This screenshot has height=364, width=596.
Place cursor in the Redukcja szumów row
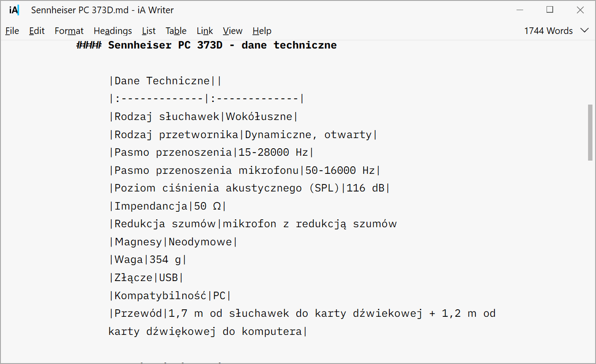[x=253, y=224]
